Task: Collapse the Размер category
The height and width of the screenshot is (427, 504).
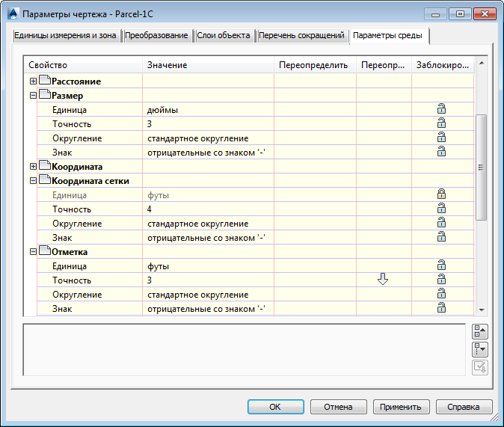Action: point(33,95)
